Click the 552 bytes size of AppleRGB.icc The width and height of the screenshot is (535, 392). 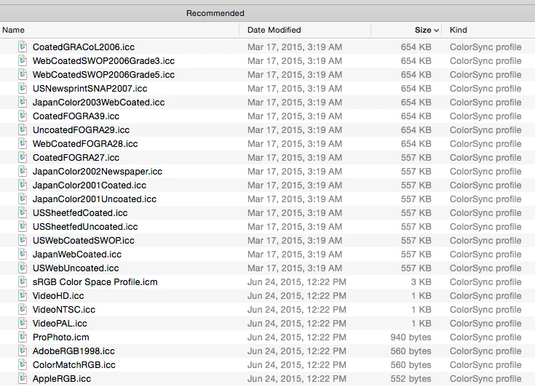pos(411,378)
